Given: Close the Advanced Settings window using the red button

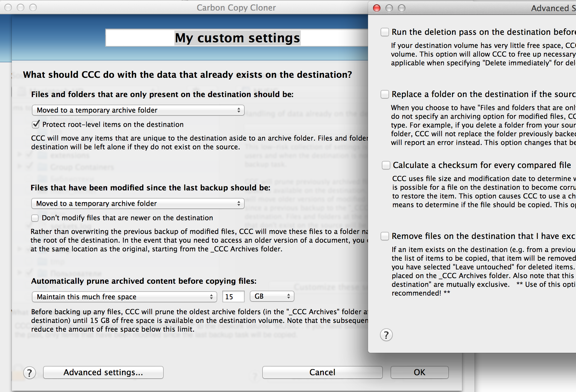Looking at the screenshot, I should pyautogui.click(x=377, y=8).
